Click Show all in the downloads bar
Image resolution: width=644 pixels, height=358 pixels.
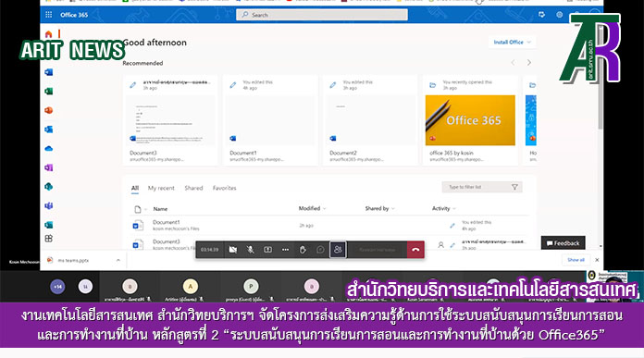click(576, 260)
